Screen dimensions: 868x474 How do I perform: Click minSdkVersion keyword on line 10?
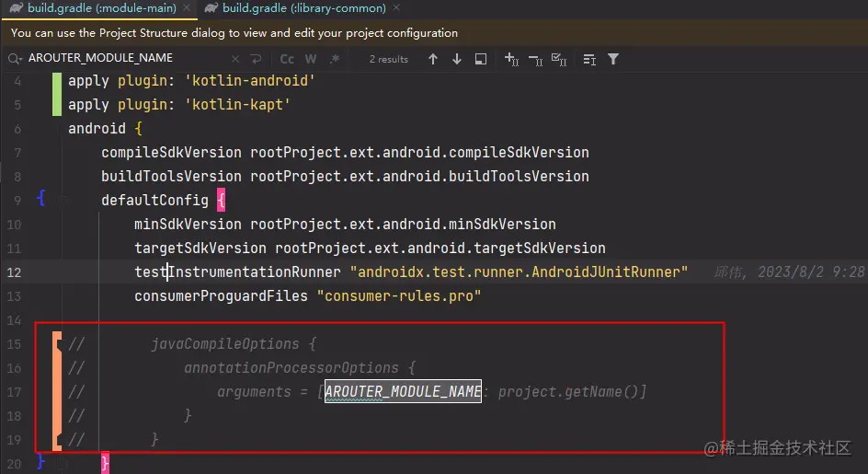(188, 224)
